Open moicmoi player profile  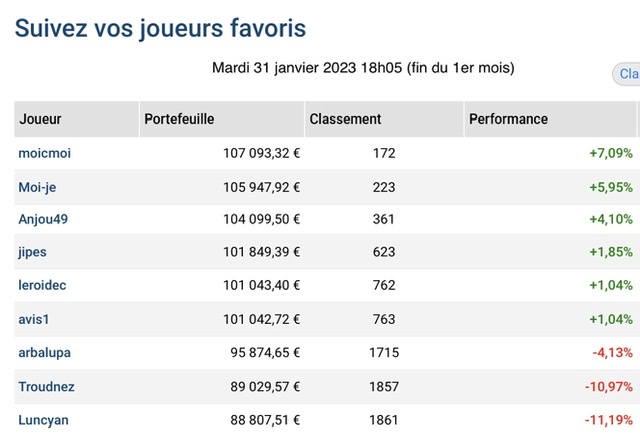pyautogui.click(x=44, y=153)
